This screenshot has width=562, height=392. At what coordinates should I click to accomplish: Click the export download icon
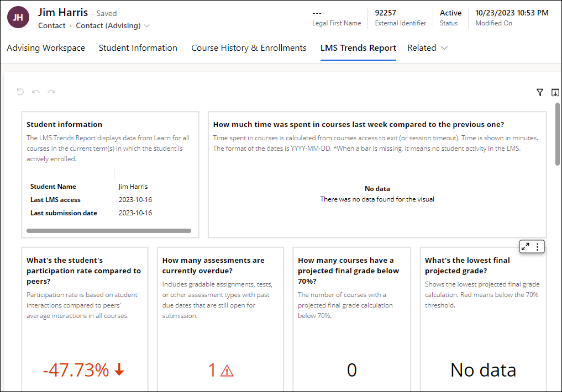555,93
